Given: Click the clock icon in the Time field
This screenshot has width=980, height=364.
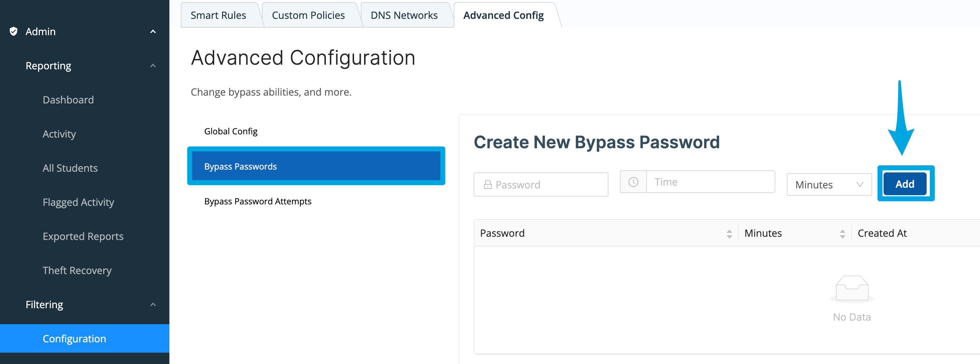Looking at the screenshot, I should 633,182.
